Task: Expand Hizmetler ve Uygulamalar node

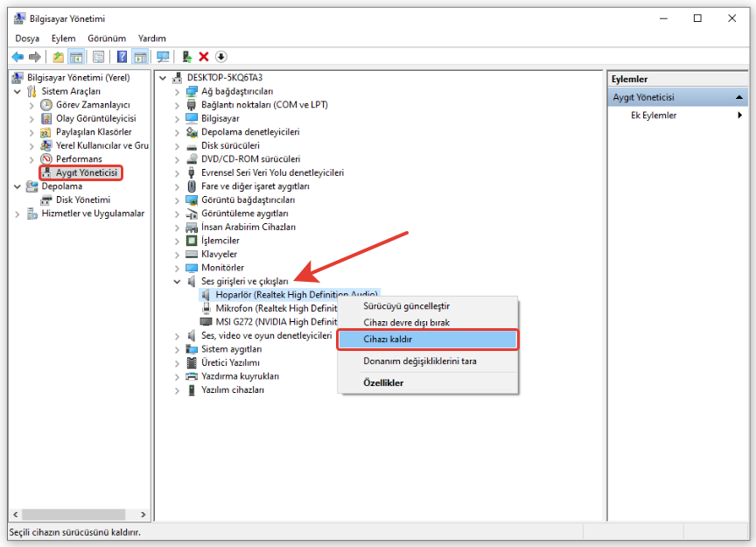Action: (x=18, y=214)
